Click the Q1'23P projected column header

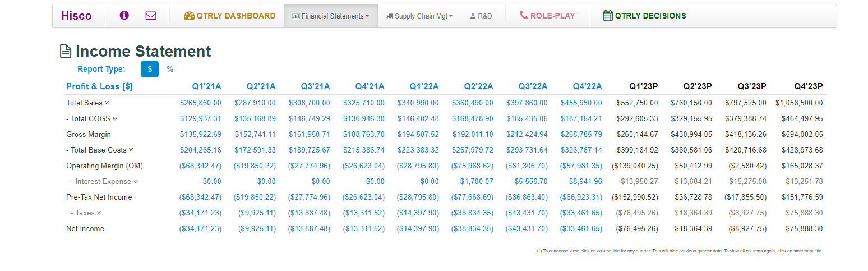(643, 86)
